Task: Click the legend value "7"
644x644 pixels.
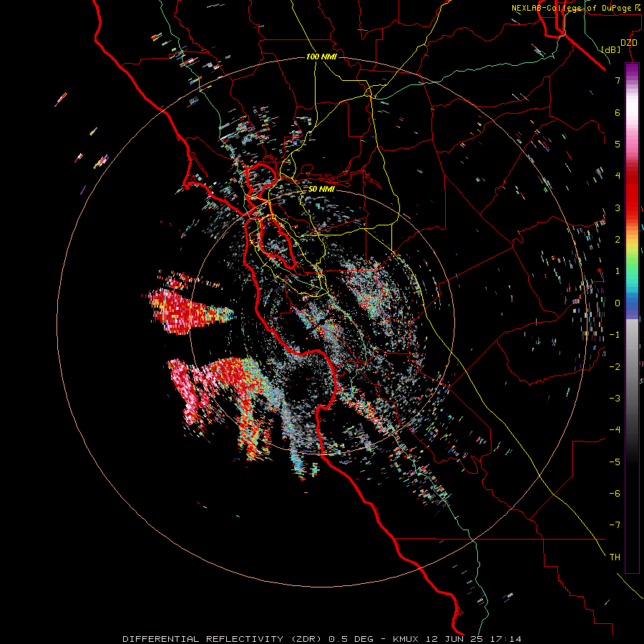Action: click(618, 80)
